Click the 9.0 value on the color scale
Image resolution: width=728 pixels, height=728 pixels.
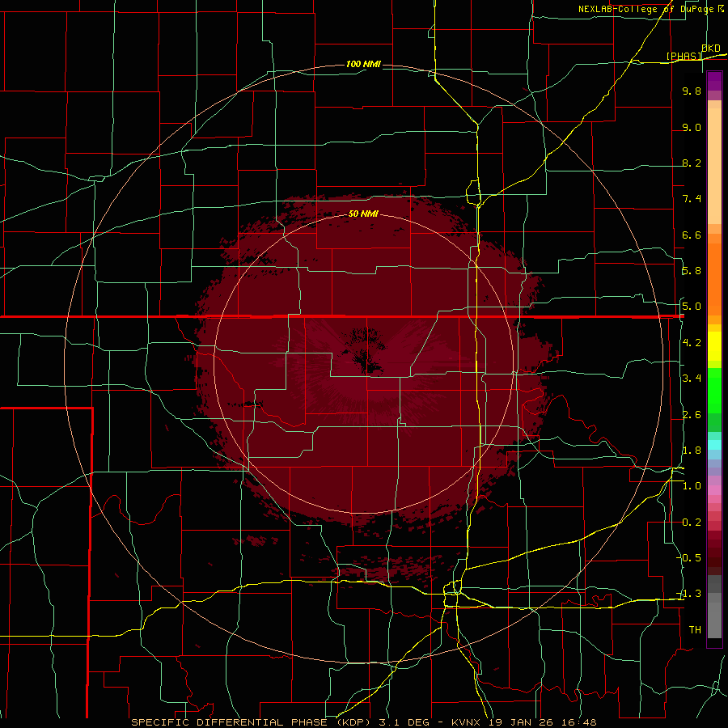point(692,127)
